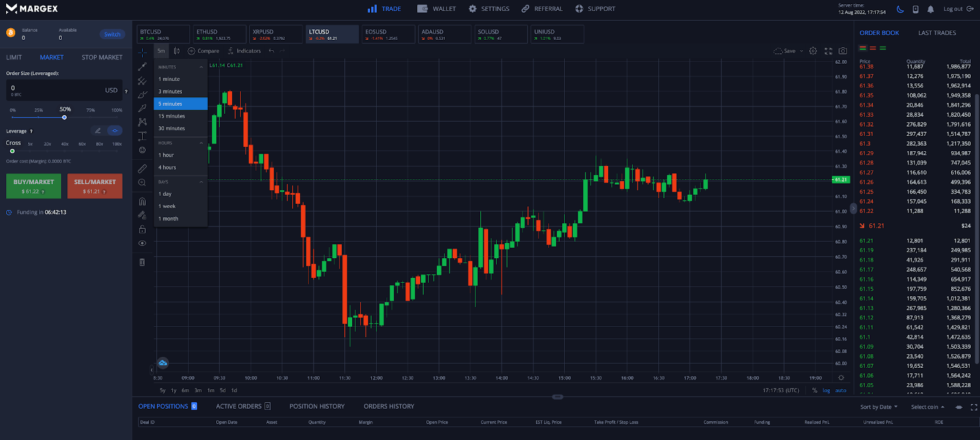Select the trend line drawing tool
The height and width of the screenshot is (440, 980).
point(142,67)
